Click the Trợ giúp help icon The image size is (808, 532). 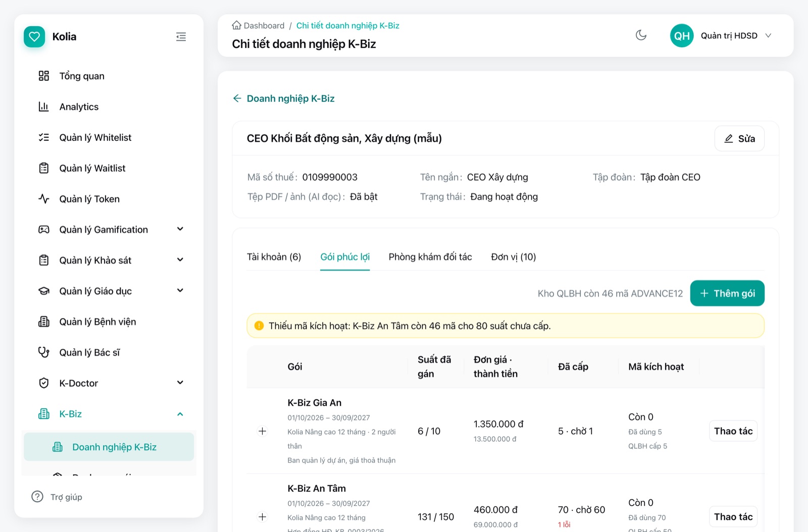37,497
